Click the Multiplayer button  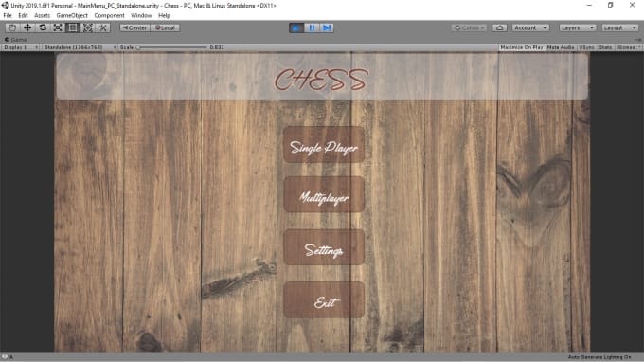click(x=324, y=195)
